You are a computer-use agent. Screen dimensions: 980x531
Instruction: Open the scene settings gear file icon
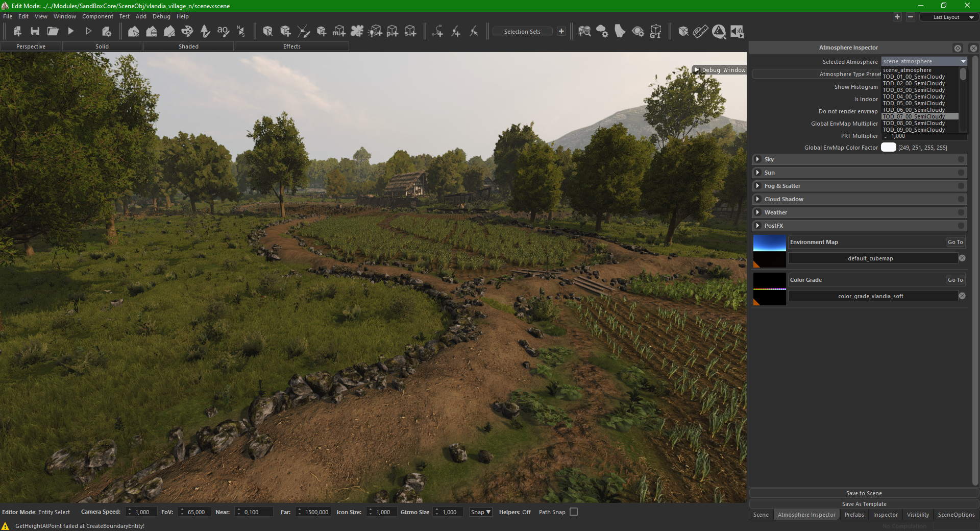tap(106, 32)
